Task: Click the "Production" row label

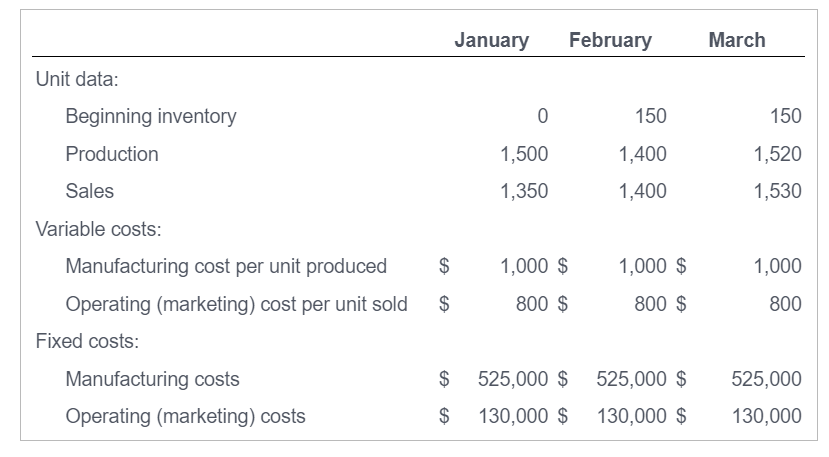Action: [112, 154]
